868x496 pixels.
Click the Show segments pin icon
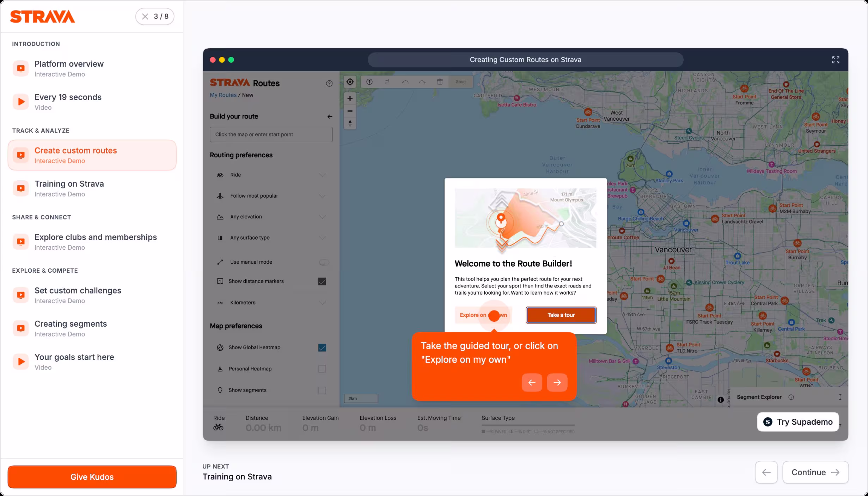click(220, 390)
